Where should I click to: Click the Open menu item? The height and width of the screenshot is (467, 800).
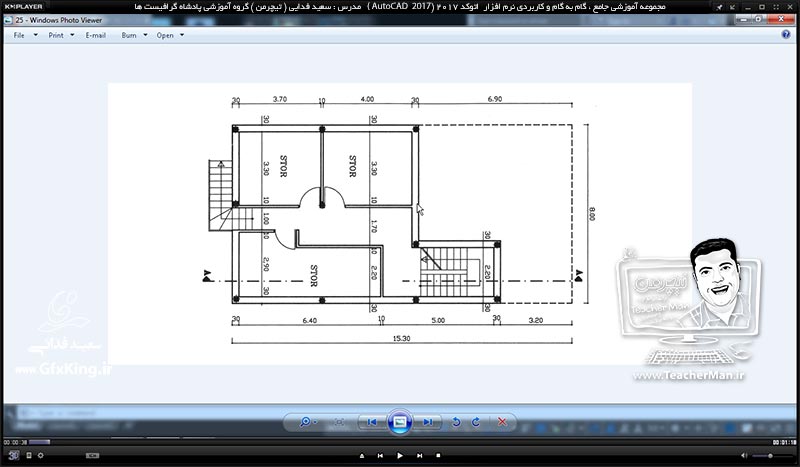(x=165, y=35)
